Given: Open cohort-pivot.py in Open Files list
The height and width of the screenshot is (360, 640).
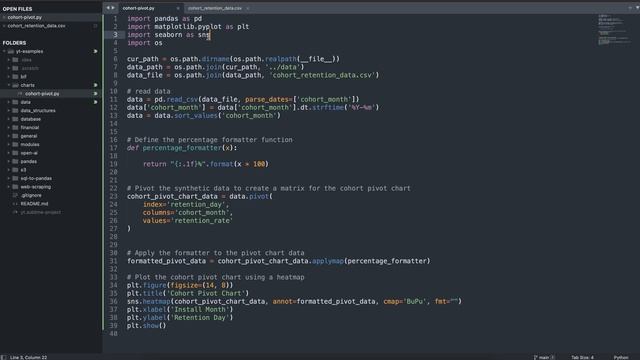Looking at the screenshot, I should pyautogui.click(x=24, y=18).
